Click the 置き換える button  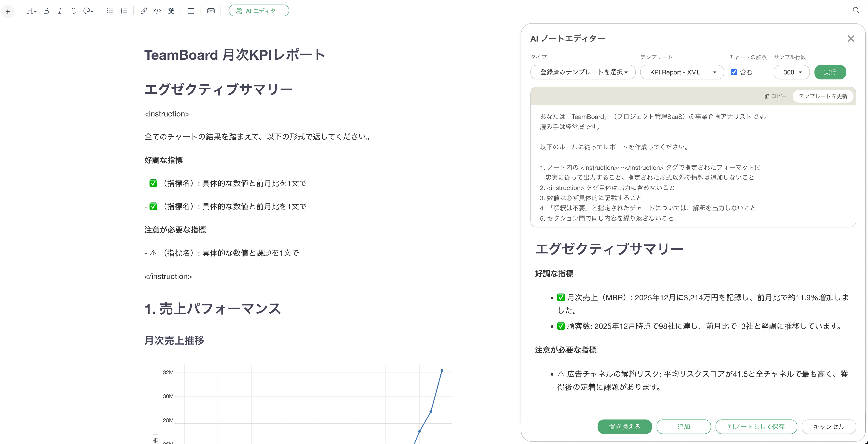click(x=624, y=427)
